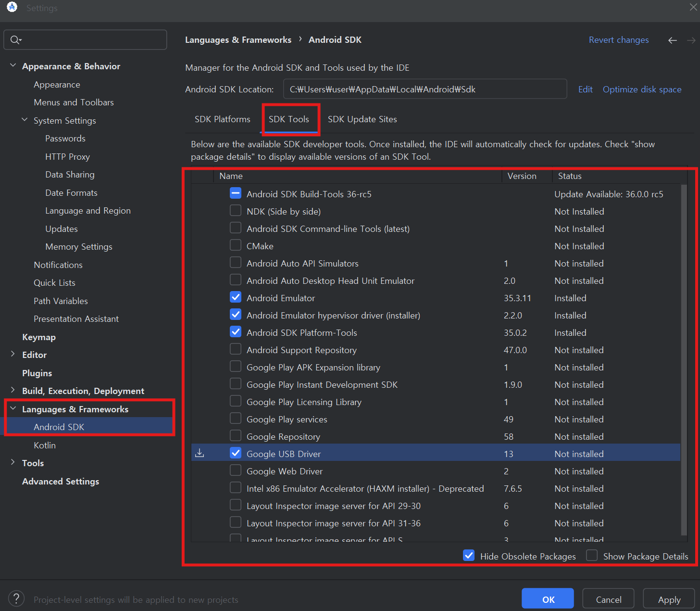Collapse the System Settings subtree

25,120
